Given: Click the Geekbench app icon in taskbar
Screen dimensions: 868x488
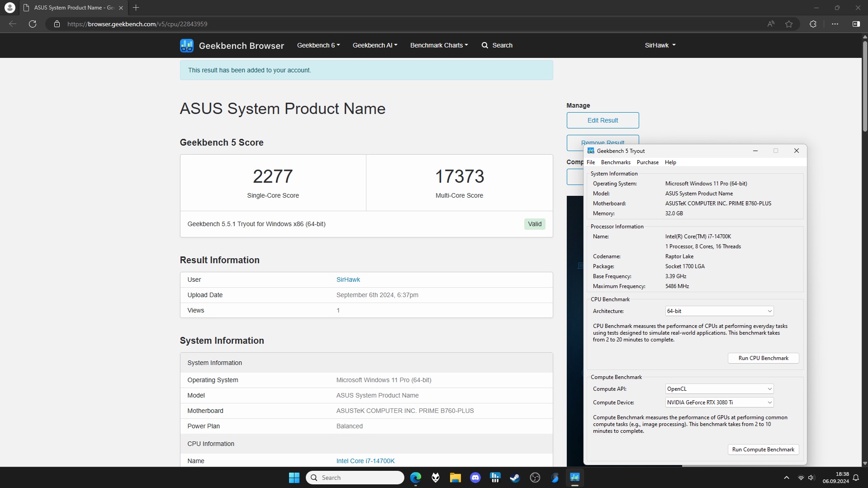Looking at the screenshot, I should pos(574,478).
